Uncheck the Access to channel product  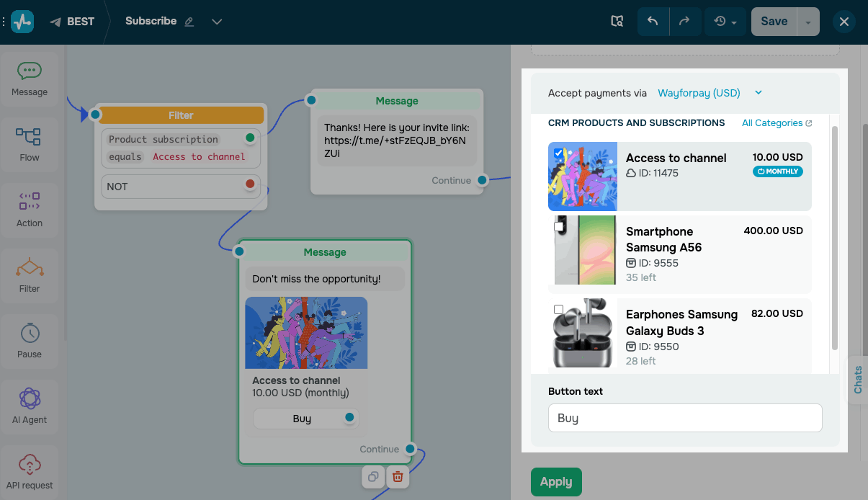pyautogui.click(x=558, y=153)
